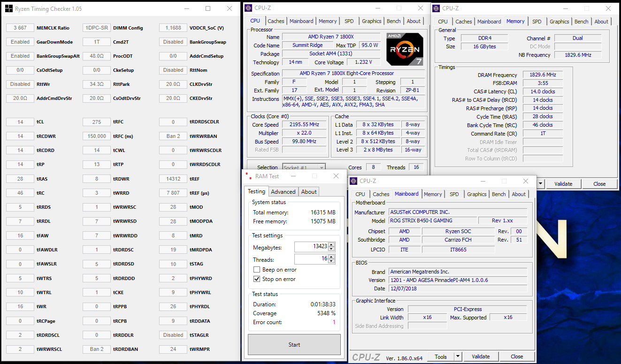This screenshot has width=621, height=364.
Task: Open About tab in CPU-Z Motherboard window
Action: point(519,194)
